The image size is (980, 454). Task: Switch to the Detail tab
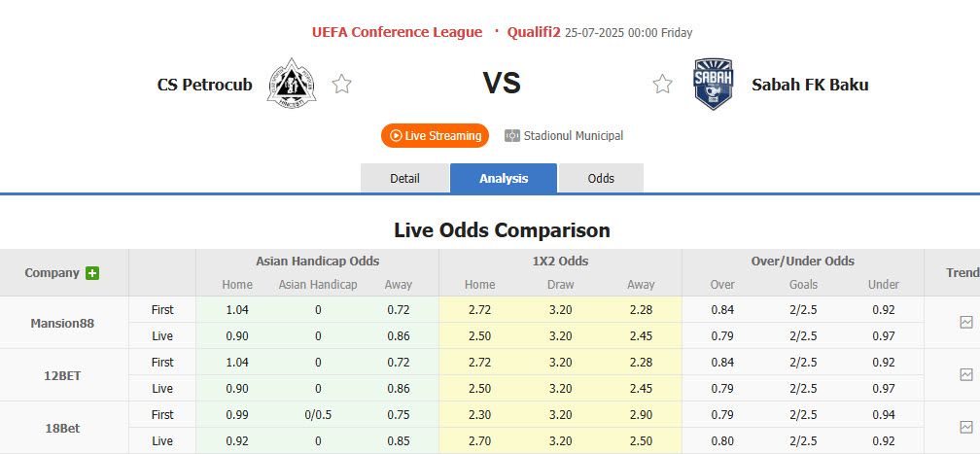[404, 179]
